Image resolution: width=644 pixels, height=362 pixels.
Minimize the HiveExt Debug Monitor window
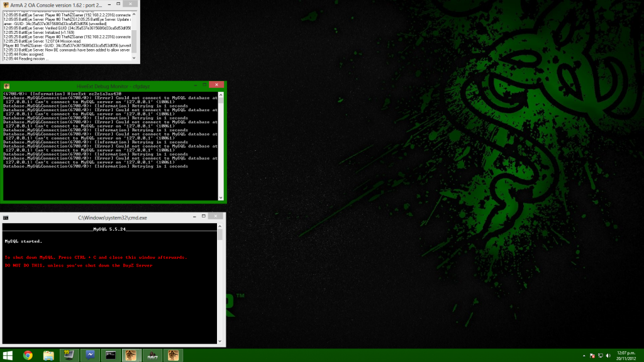(x=195, y=85)
